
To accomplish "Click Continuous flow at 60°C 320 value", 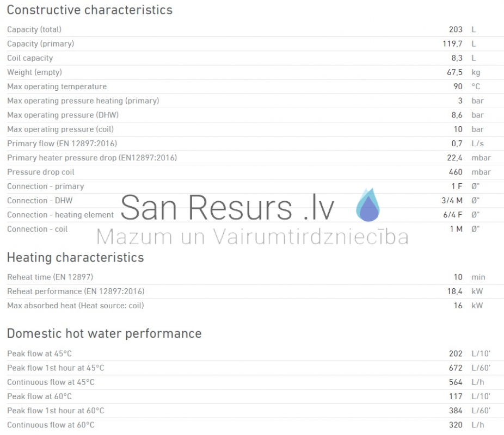I will [x=456, y=425].
